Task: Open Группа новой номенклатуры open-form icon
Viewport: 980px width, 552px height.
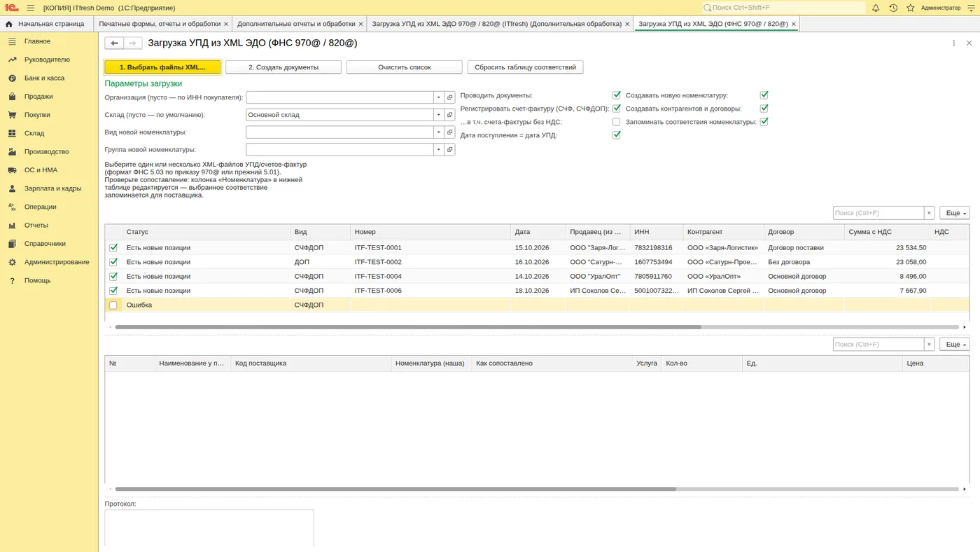Action: pos(450,149)
